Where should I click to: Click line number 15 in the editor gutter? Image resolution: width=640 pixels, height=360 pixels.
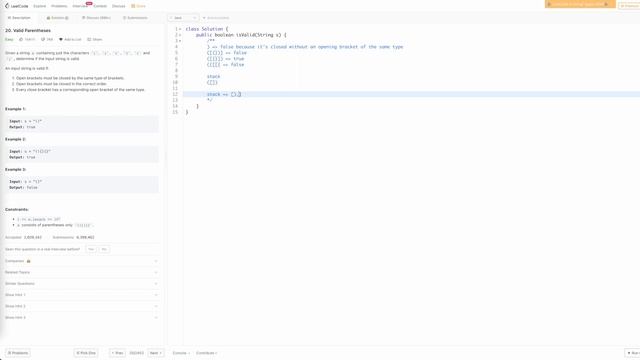(176, 112)
